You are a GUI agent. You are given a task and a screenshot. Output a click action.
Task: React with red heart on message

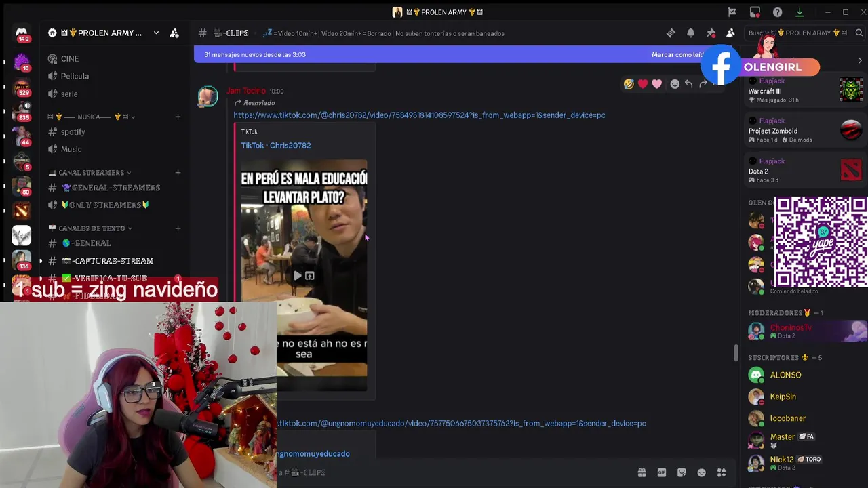coord(643,84)
